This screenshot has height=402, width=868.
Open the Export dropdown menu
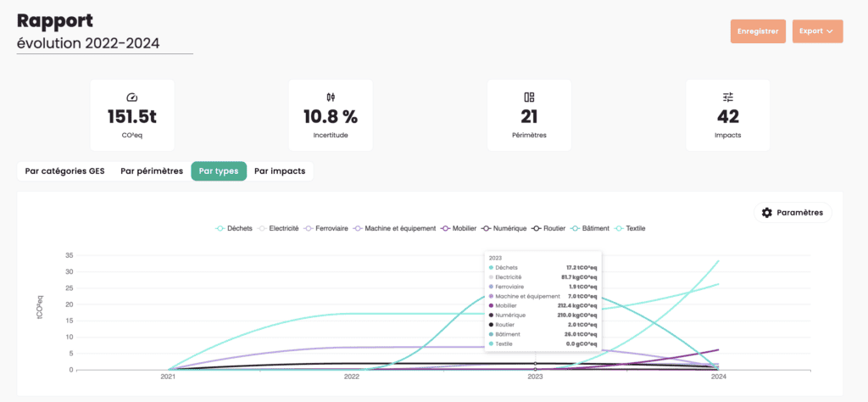pos(817,31)
